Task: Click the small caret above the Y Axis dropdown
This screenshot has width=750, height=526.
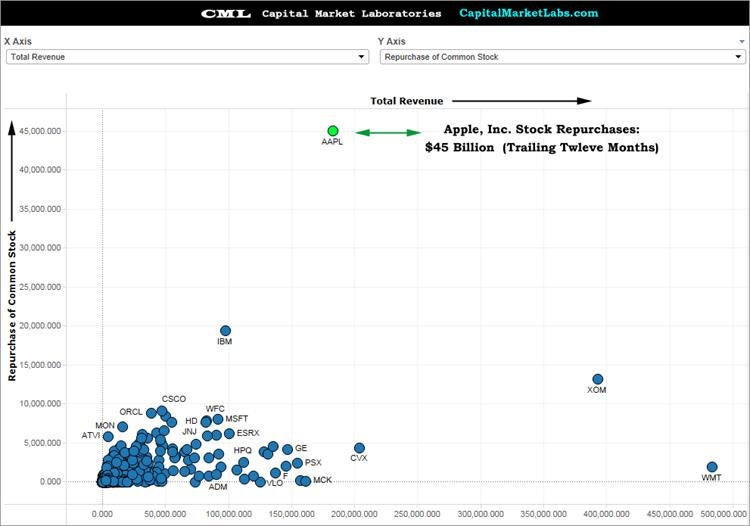Action: pyautogui.click(x=742, y=42)
